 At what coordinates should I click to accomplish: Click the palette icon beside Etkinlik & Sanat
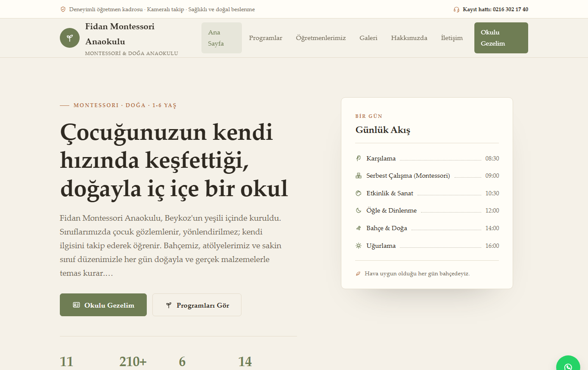(x=358, y=193)
